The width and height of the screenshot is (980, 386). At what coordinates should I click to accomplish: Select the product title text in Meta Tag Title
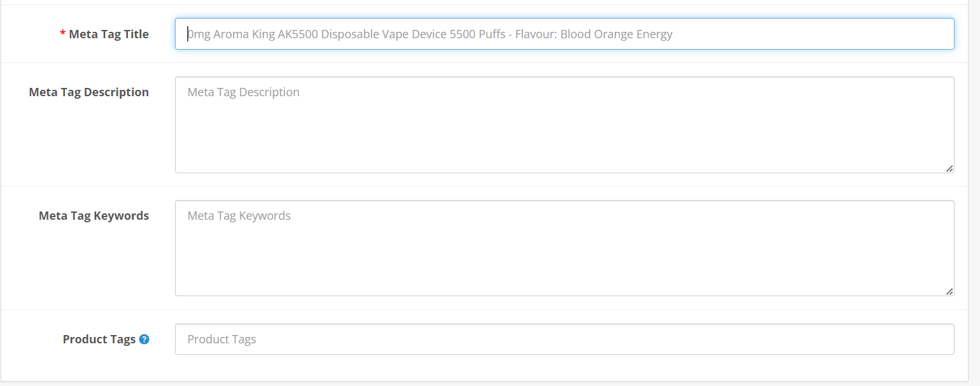tap(430, 34)
